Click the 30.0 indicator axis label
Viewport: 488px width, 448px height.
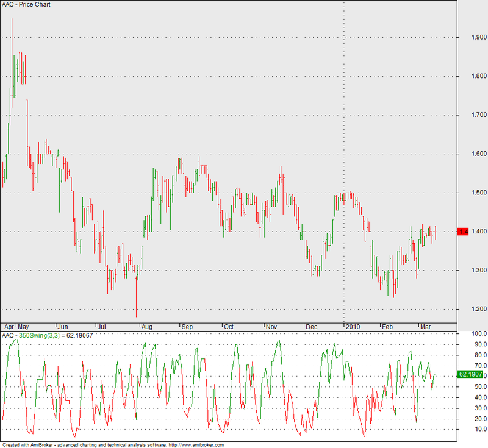[481, 408]
